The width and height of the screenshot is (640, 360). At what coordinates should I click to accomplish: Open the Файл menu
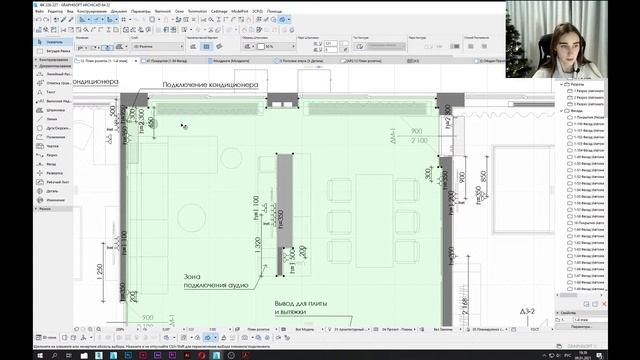pyautogui.click(x=40, y=11)
